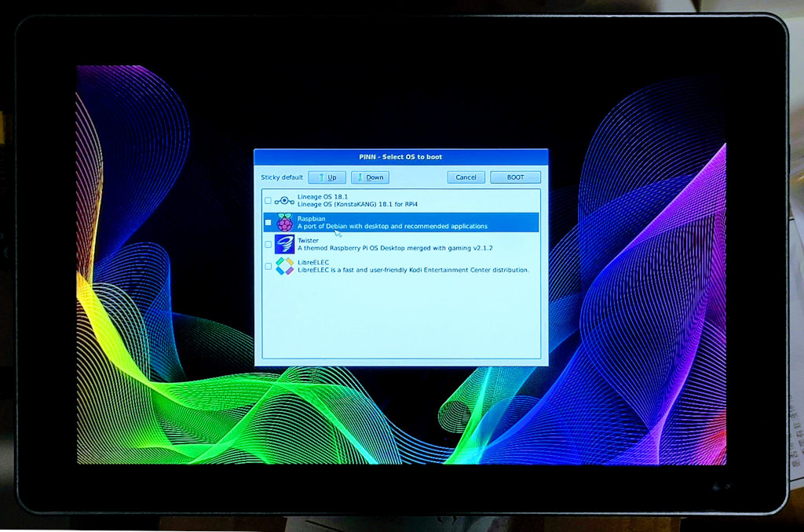The height and width of the screenshot is (532, 804).
Task: Click the 'PINN - Select OS to boot' title bar
Action: [401, 157]
